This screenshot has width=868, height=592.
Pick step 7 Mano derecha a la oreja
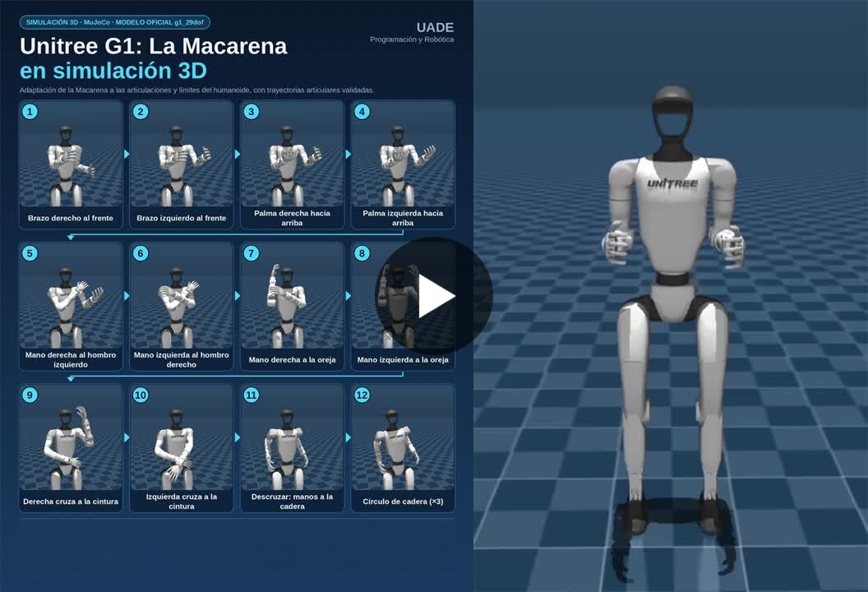click(x=292, y=306)
